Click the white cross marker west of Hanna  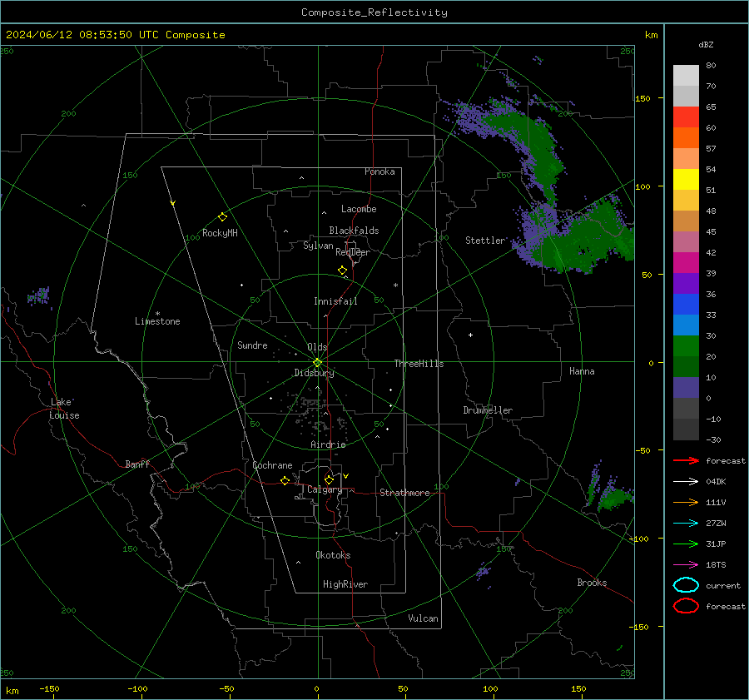[x=470, y=335]
